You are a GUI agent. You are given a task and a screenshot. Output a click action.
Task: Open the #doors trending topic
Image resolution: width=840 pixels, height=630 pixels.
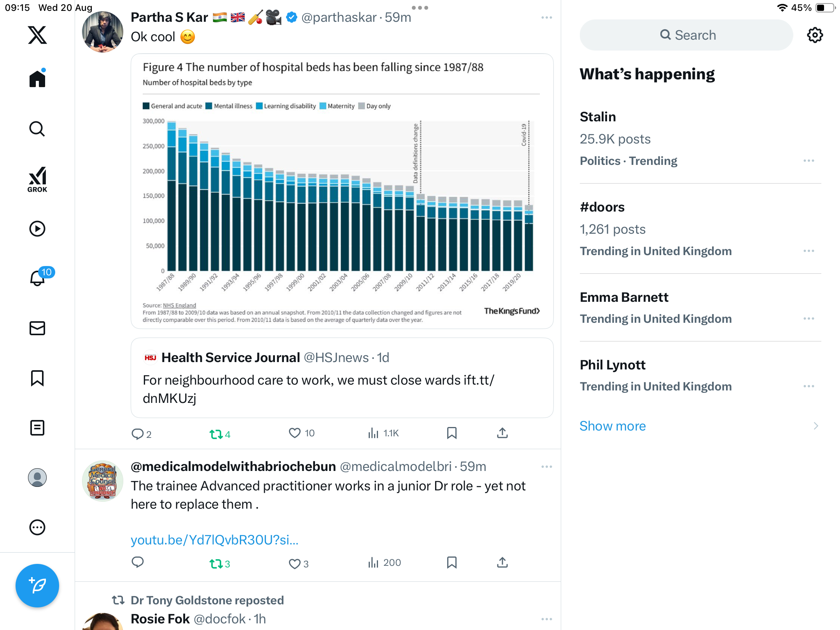tap(602, 207)
